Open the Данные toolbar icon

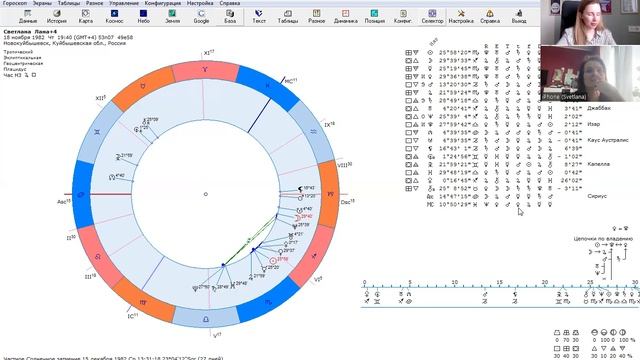[28, 16]
